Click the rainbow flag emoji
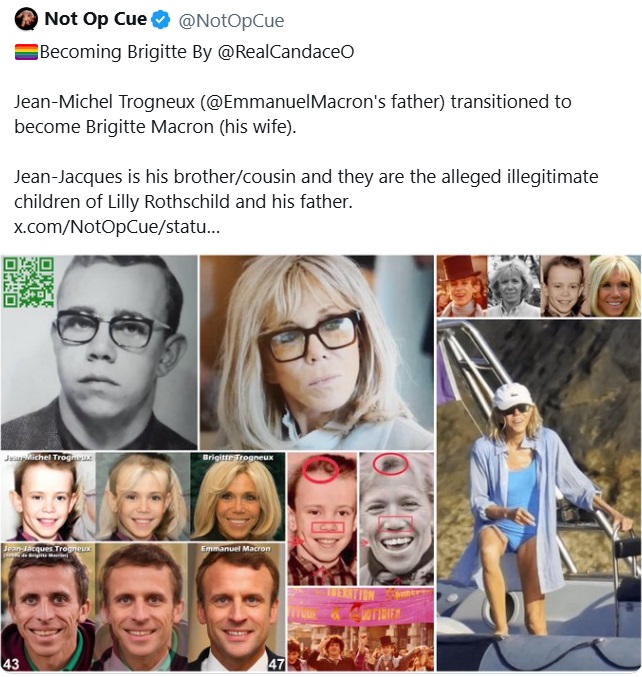This screenshot has height=677, width=642. [x=26, y=52]
